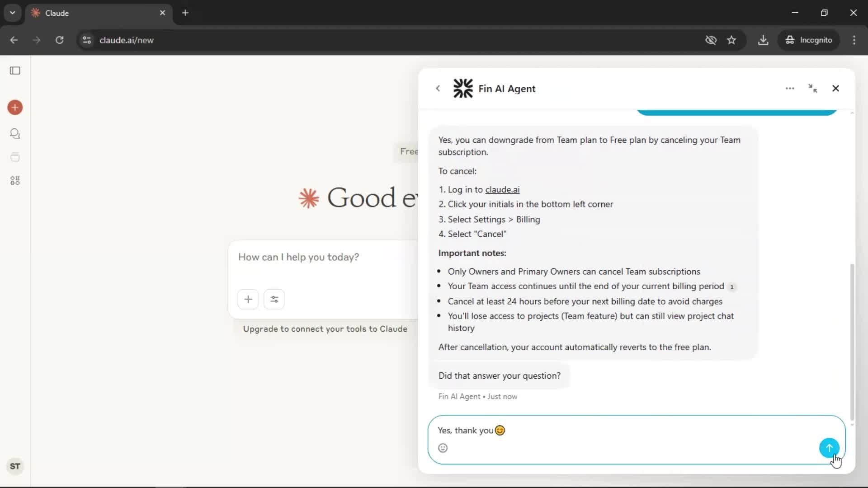The image size is (868, 488).
Task: Open the ST user avatar menu
Action: click(x=15, y=466)
